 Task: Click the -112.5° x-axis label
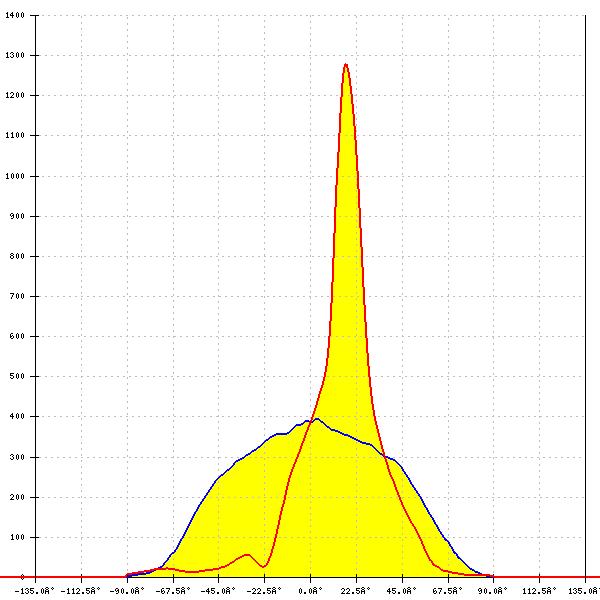80,590
